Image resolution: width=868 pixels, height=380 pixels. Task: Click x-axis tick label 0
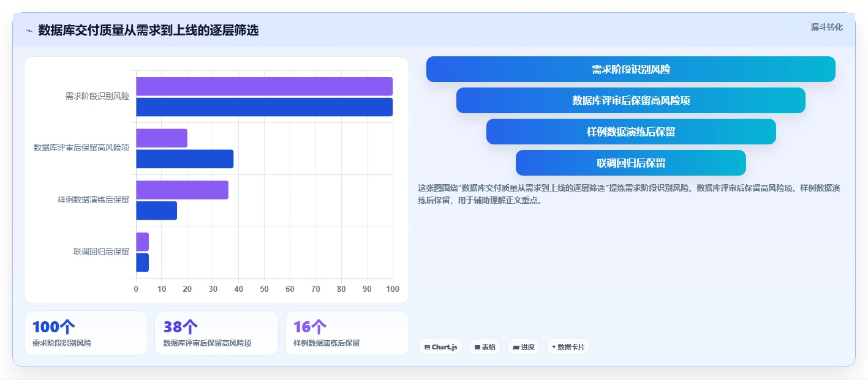pos(136,289)
